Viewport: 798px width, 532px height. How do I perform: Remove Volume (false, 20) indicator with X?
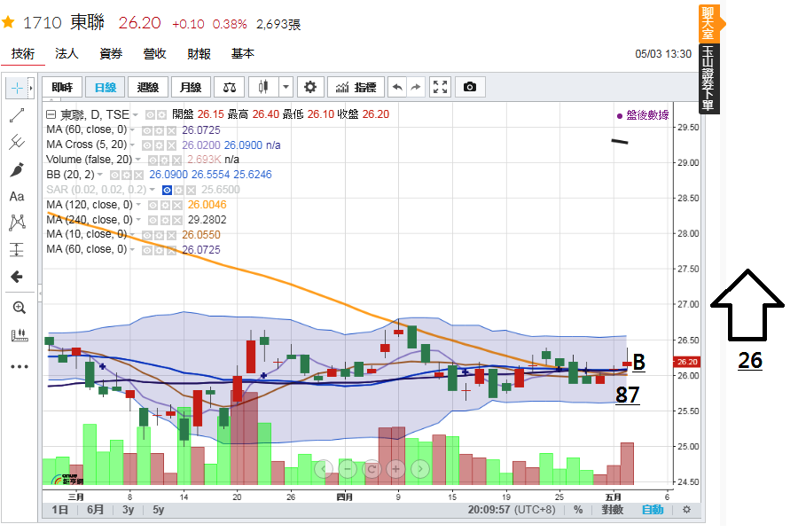point(176,160)
